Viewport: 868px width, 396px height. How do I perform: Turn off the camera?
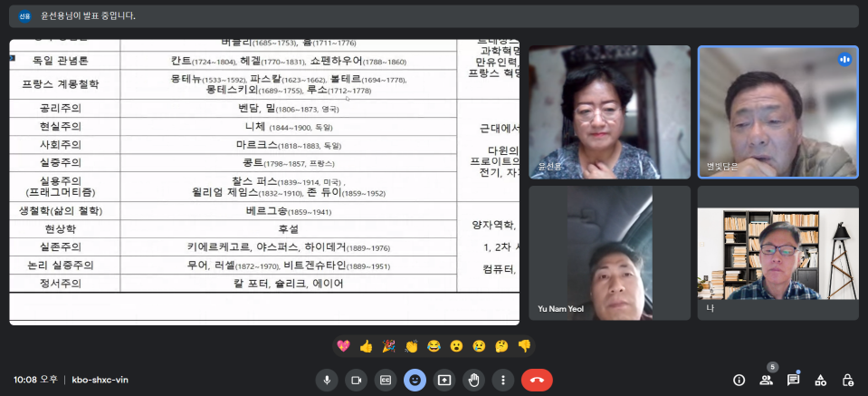[356, 380]
